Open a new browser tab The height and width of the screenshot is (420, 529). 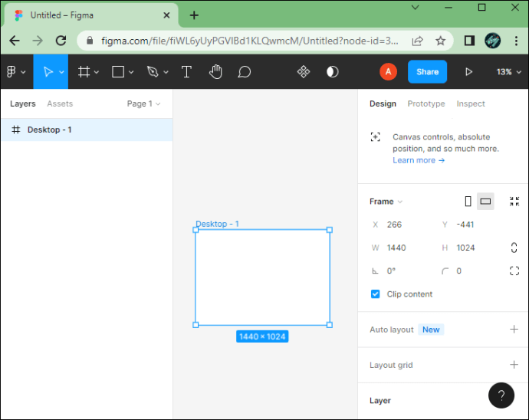point(194,15)
